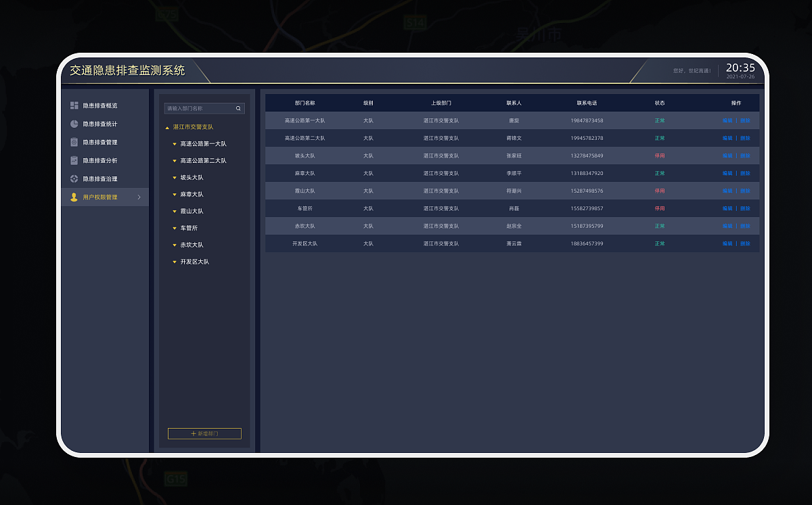Viewport: 812px width, 505px height.
Task: Click the yellow user icon for 用户权限管理
Action: coord(74,197)
